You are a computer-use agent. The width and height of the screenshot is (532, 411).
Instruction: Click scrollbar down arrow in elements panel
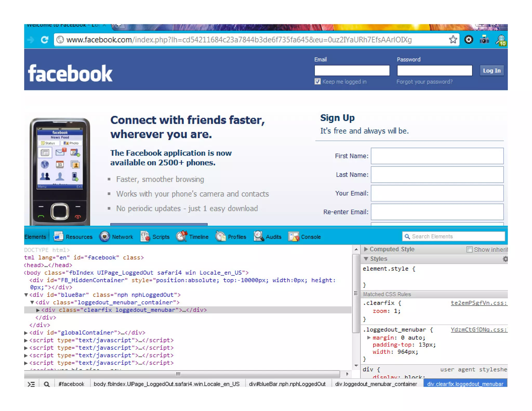356,366
